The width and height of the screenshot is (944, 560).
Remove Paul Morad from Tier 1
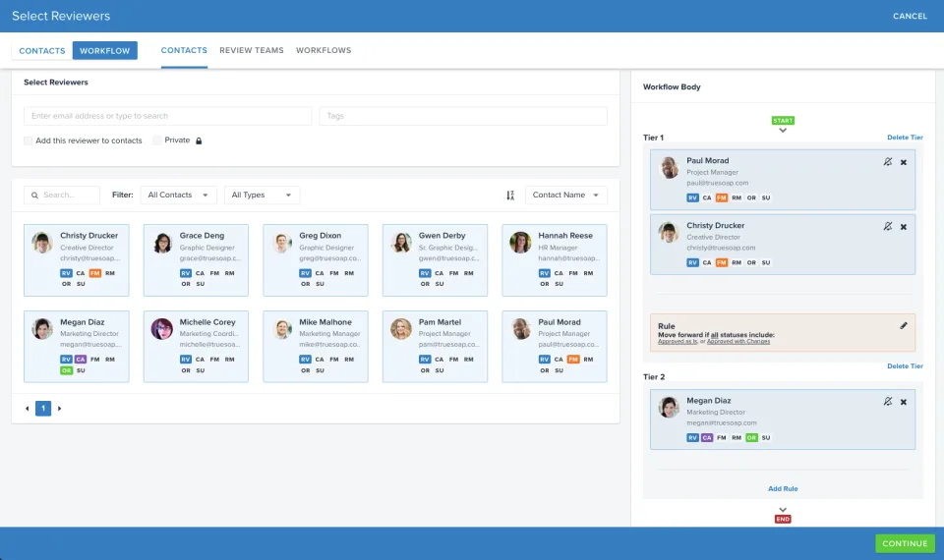pos(903,162)
